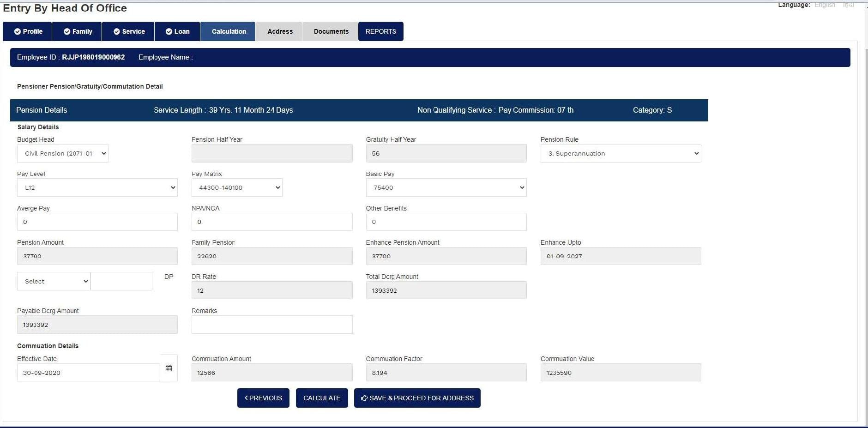Focus the Averge Pay input field
The height and width of the screenshot is (428, 868).
pos(97,222)
